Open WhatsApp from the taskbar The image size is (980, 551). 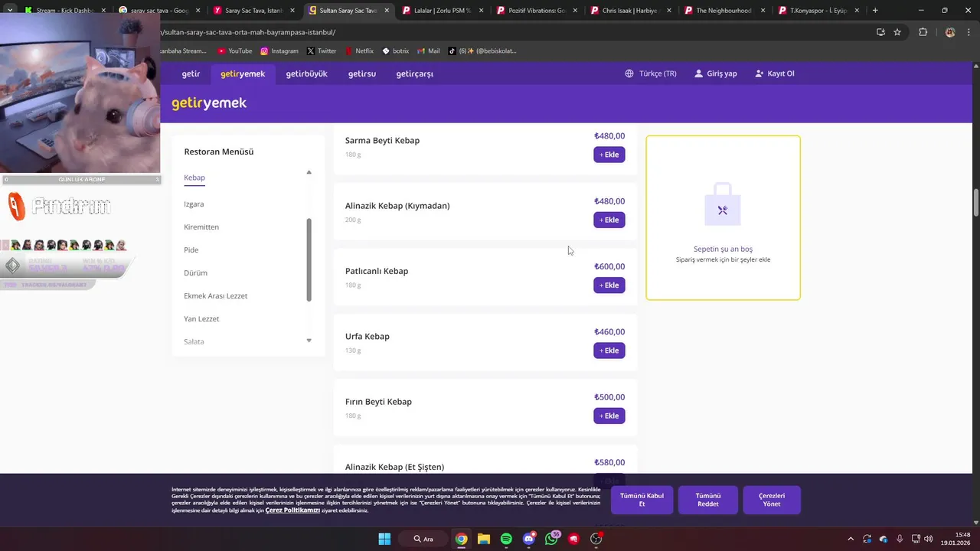click(x=551, y=539)
